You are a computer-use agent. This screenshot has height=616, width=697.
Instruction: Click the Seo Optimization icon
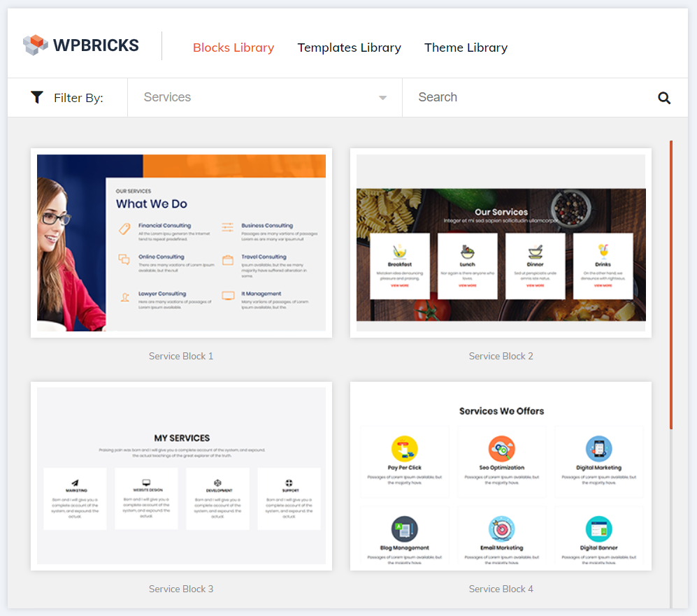pyautogui.click(x=501, y=449)
